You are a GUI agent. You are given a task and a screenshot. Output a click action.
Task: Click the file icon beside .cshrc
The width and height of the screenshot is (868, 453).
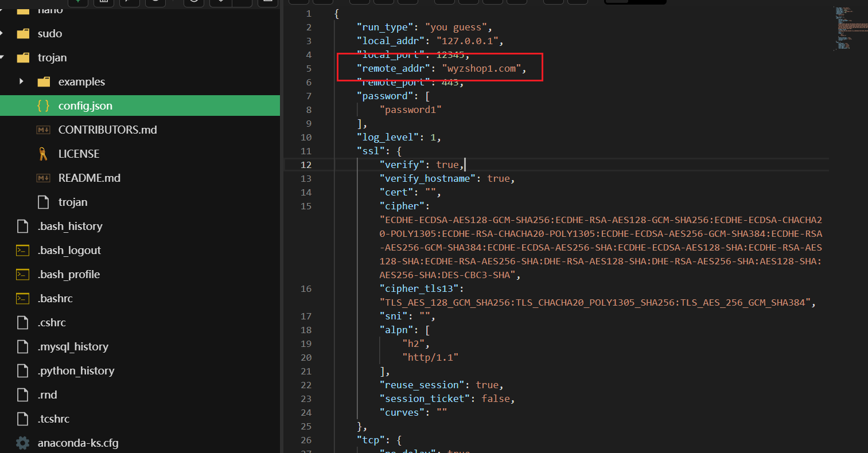(x=22, y=323)
